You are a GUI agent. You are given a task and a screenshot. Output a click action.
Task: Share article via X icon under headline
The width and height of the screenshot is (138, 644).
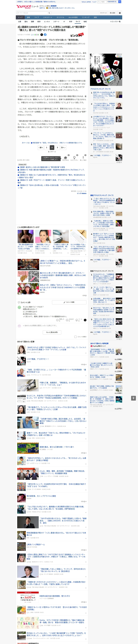[x=42, y=35]
